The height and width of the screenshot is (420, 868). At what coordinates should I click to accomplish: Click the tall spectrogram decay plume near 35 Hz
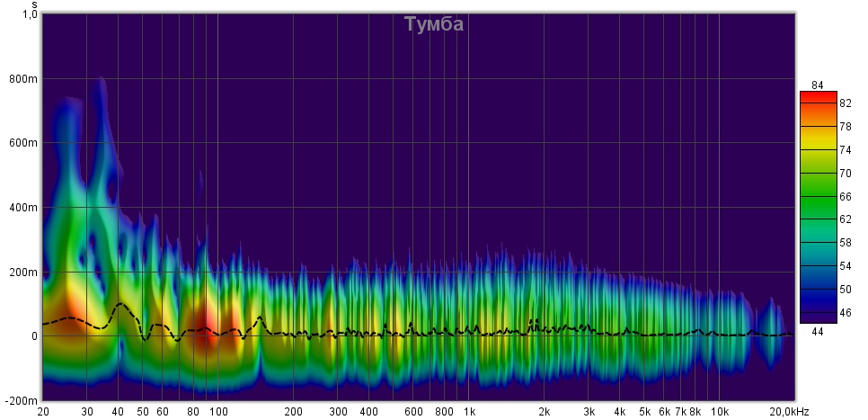tap(102, 135)
